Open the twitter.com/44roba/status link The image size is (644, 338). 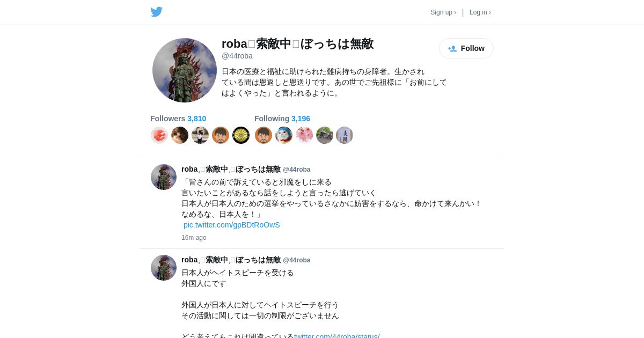click(x=337, y=336)
